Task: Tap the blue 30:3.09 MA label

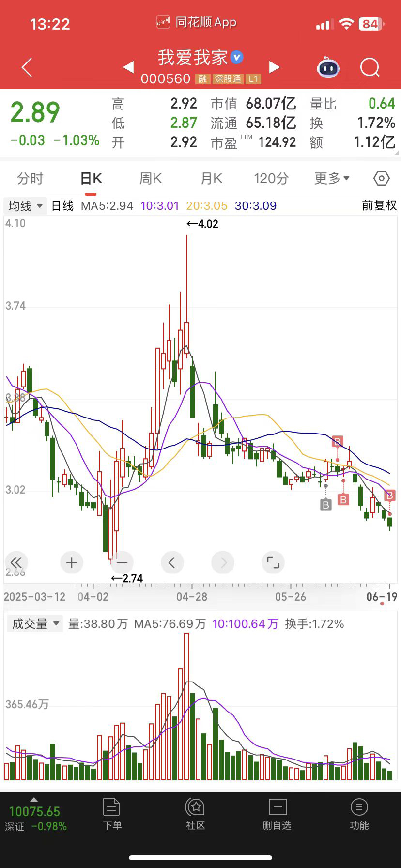Action: [256, 206]
